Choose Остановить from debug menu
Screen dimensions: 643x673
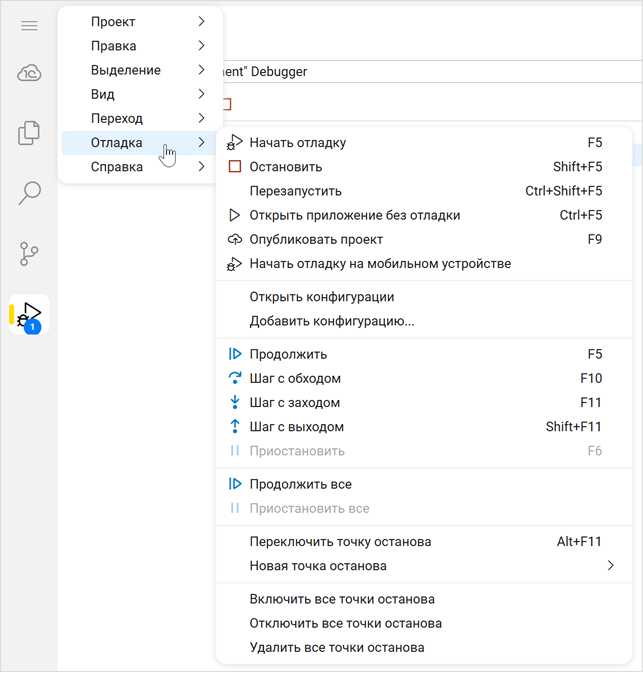coord(286,167)
